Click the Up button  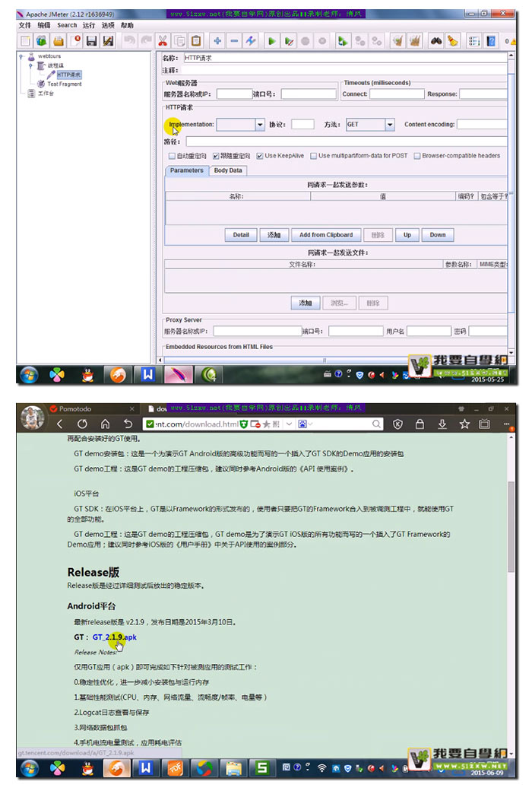click(407, 235)
